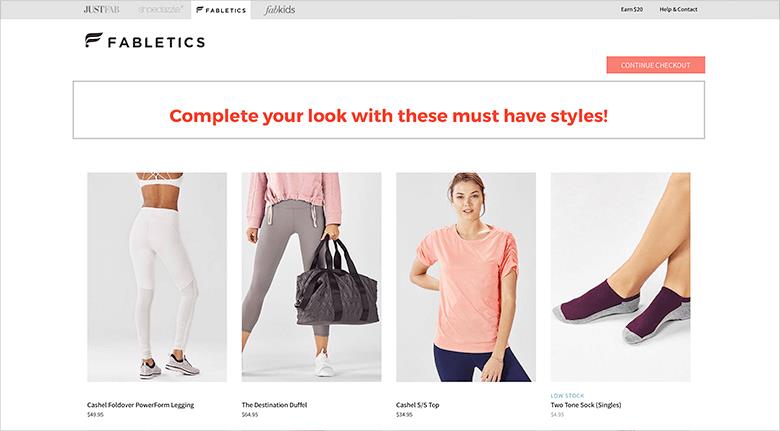This screenshot has height=431, width=780.
Task: Click the Cashel Foldover PowerForm Legging title
Action: [140, 405]
